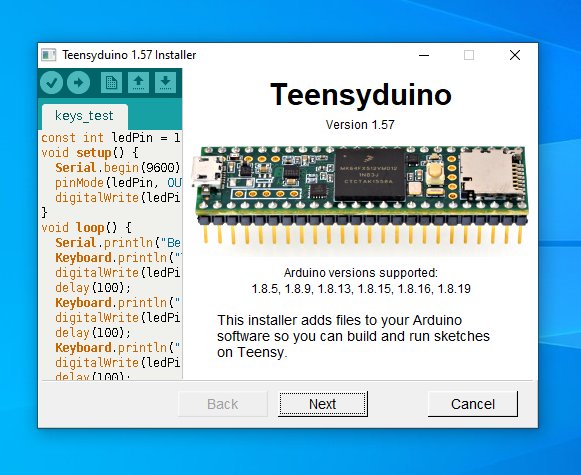Click the Teensyduino heading text
Screen dimensions: 581x475
361,94
